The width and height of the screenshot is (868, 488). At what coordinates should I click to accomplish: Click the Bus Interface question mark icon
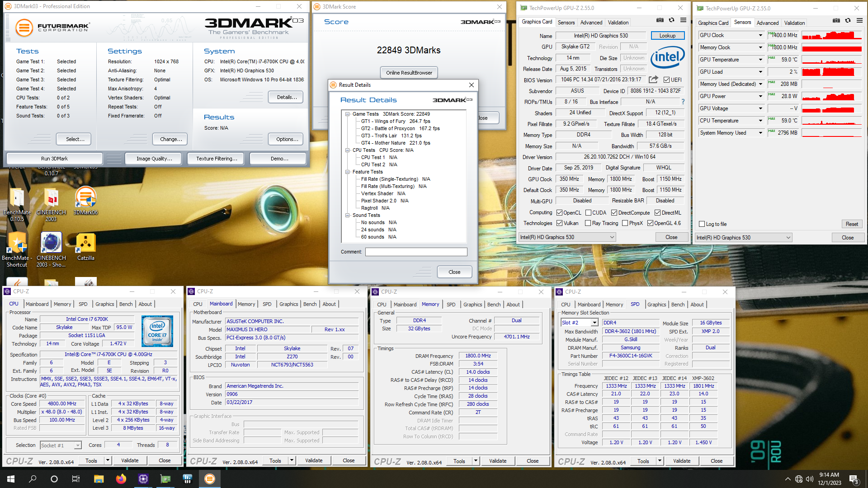(x=683, y=102)
